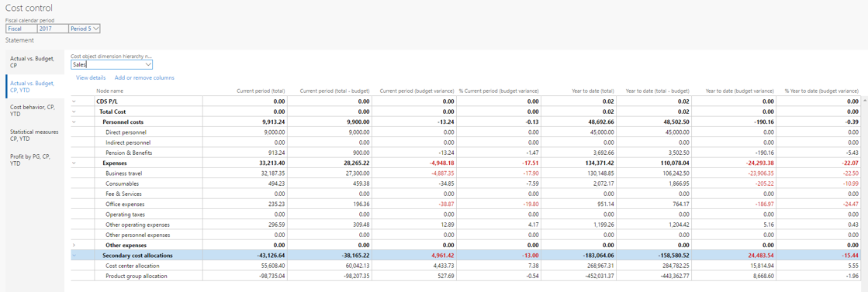
Task: Select the Operating taxes row
Action: click(x=465, y=214)
